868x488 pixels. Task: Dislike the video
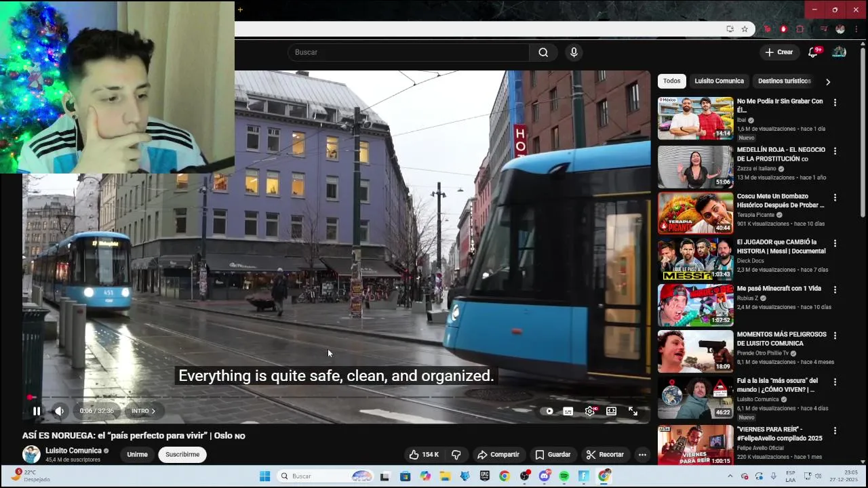coord(456,455)
